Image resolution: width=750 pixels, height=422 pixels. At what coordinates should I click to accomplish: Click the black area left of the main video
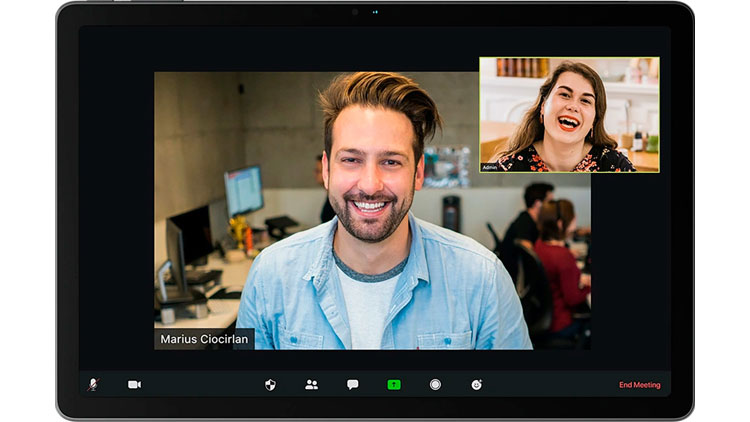(115, 210)
